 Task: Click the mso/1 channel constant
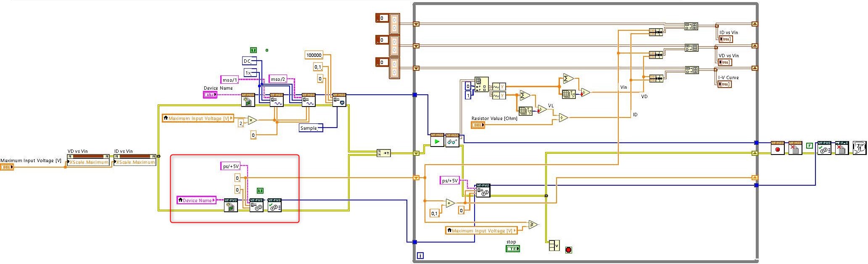pyautogui.click(x=230, y=80)
